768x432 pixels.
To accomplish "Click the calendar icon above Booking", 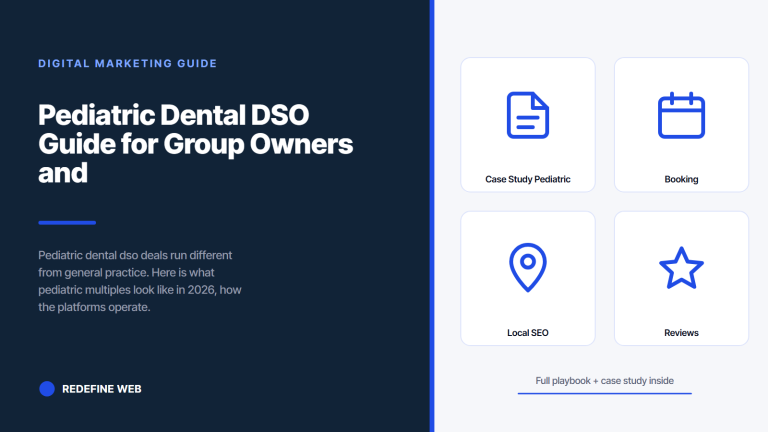I will click(x=681, y=115).
